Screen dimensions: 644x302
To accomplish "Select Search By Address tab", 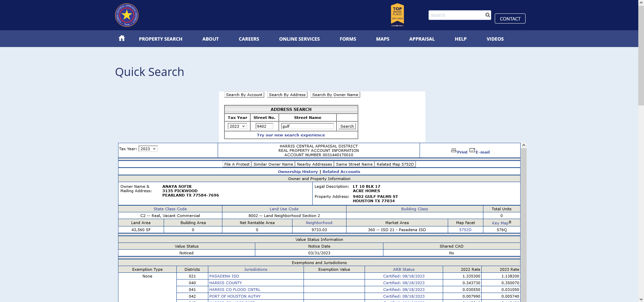I will (287, 95).
